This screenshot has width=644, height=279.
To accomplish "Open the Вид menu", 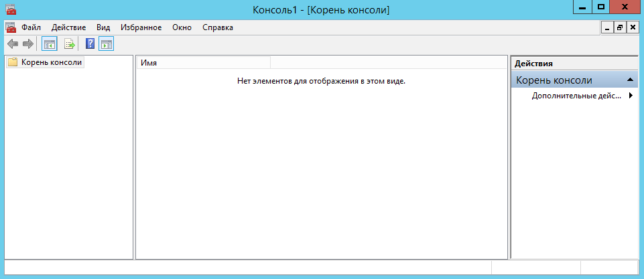I will 103,27.
